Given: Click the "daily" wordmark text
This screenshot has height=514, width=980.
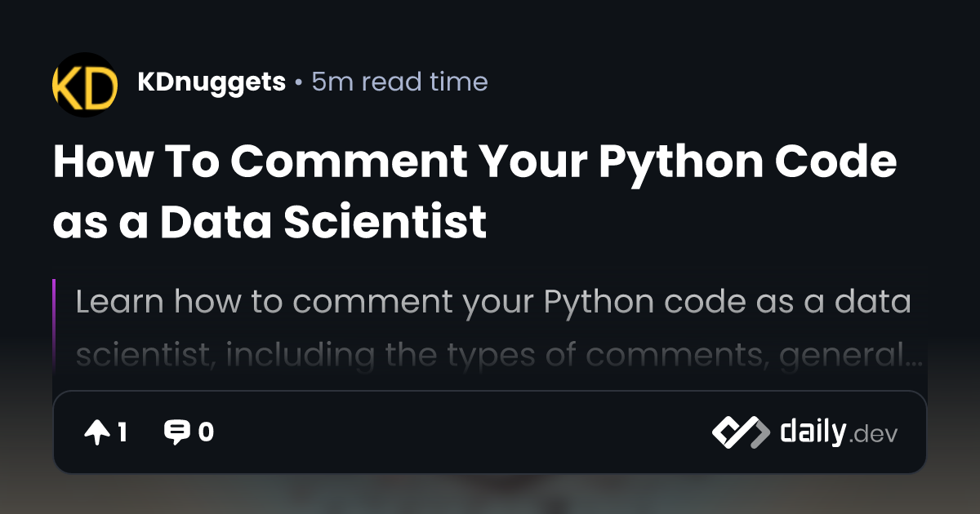Looking at the screenshot, I should click(813, 432).
